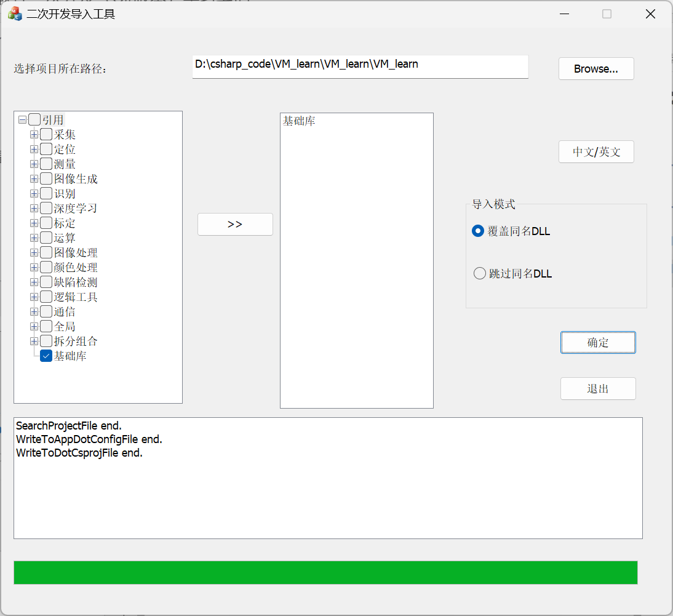Click the SearchProjectFile end. log line
This screenshot has height=616, width=673.
tap(69, 426)
